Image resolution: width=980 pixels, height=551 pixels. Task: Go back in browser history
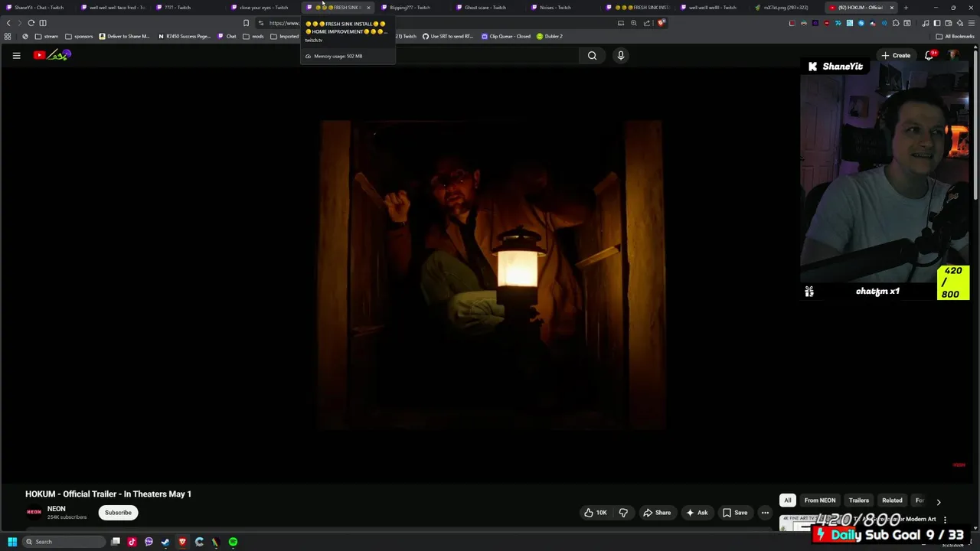tap(8, 23)
